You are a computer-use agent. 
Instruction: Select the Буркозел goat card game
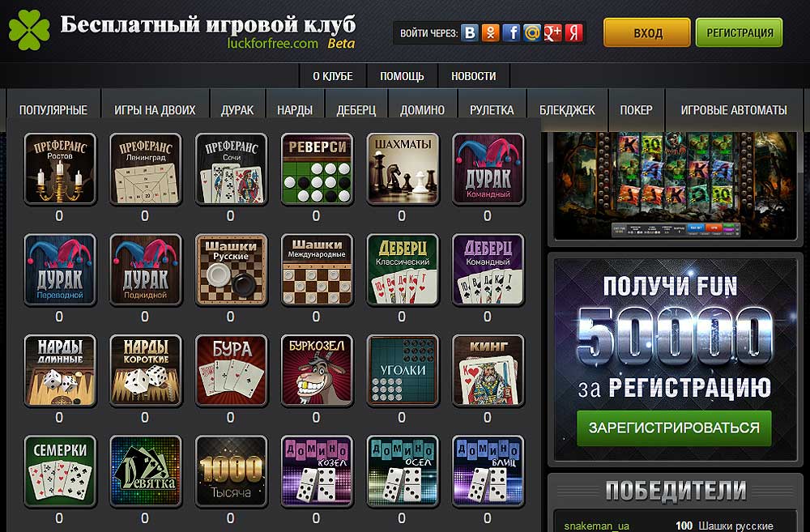coord(317,370)
